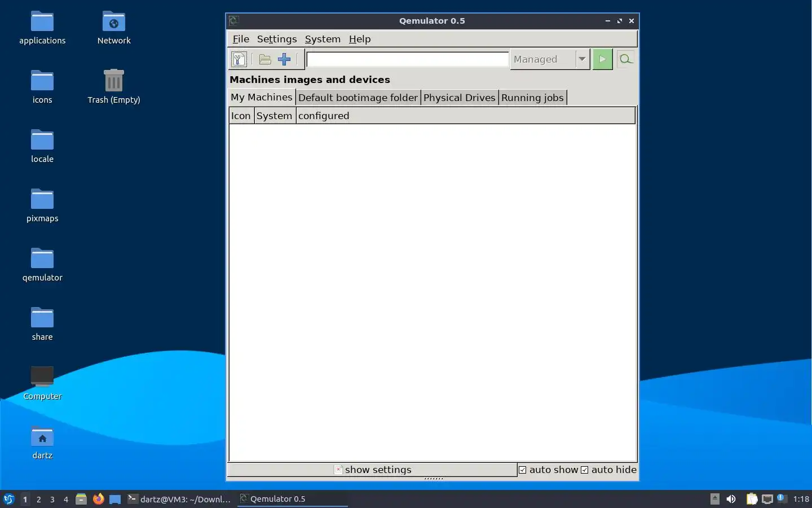
Task: Toggle the auto show checkbox
Action: (x=523, y=470)
